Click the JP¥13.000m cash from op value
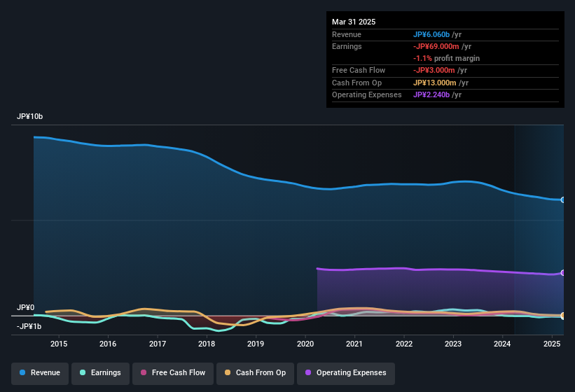The width and height of the screenshot is (575, 392). point(434,83)
